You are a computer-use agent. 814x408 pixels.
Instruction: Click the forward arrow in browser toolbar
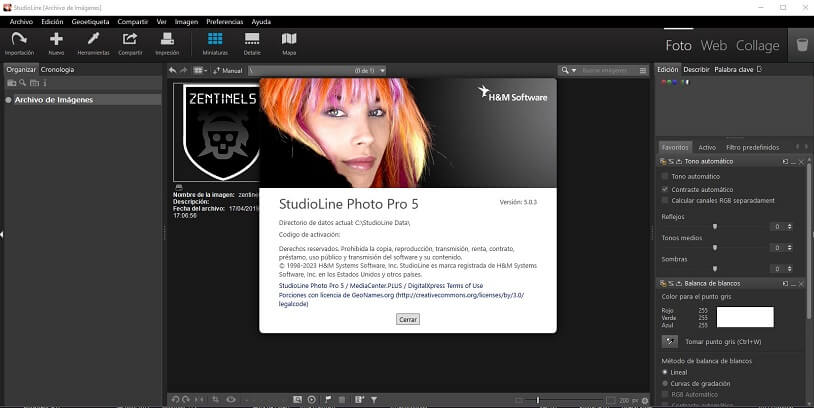click(x=183, y=70)
